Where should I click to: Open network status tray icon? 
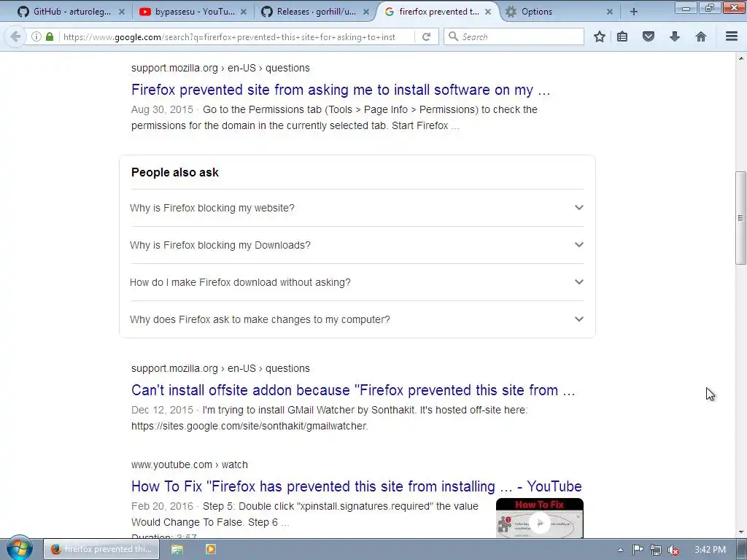coord(656,550)
